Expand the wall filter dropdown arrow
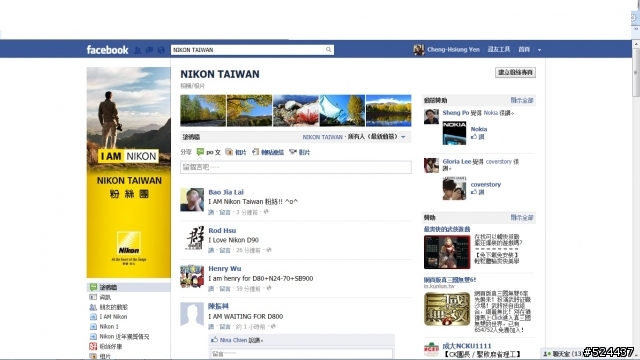 coord(403,137)
